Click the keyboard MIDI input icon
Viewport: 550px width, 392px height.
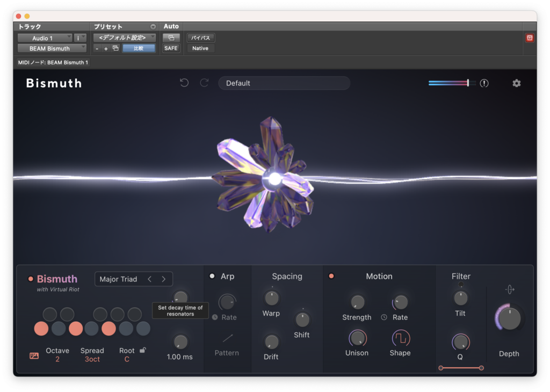[x=34, y=356]
